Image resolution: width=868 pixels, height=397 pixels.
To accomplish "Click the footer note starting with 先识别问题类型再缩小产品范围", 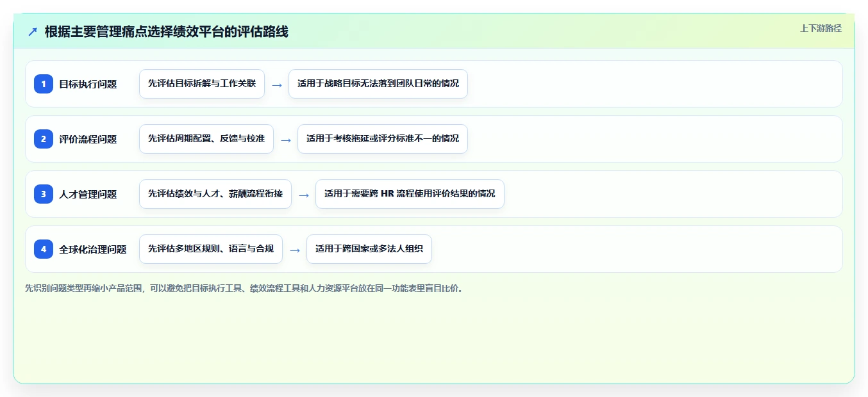I will pos(244,288).
